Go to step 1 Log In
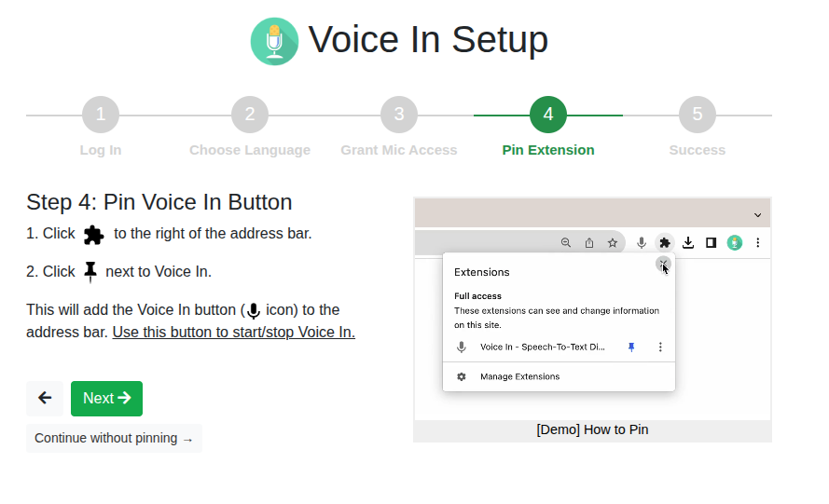 [101, 116]
